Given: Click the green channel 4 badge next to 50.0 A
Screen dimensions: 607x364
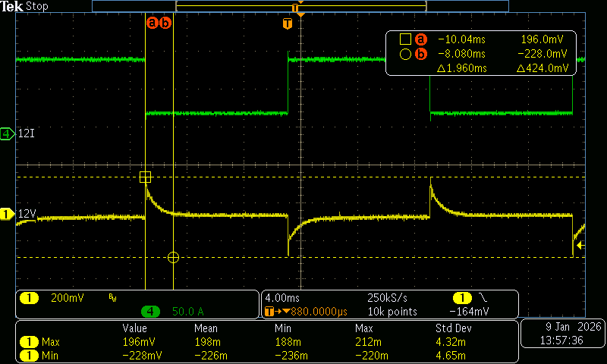Looking at the screenshot, I should (150, 311).
